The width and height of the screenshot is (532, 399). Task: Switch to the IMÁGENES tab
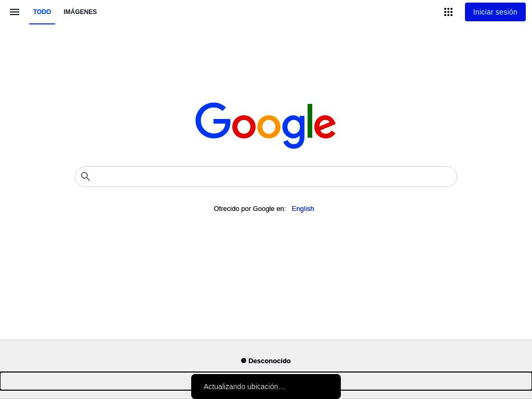80,12
